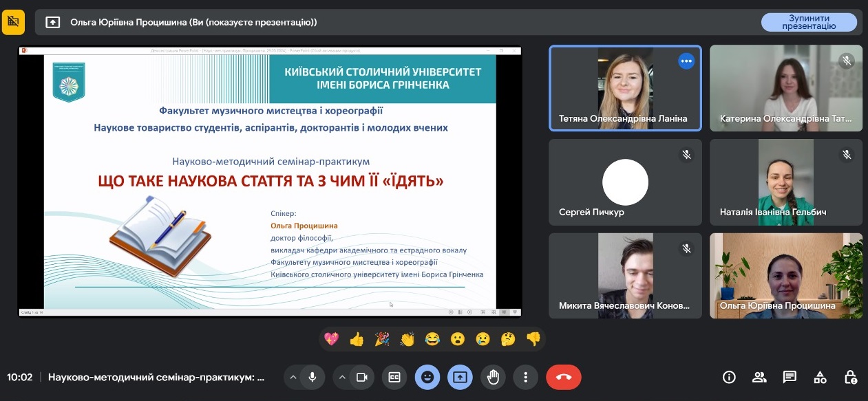Raise hand in the meeting
This screenshot has width=868, height=401.
pyautogui.click(x=493, y=377)
